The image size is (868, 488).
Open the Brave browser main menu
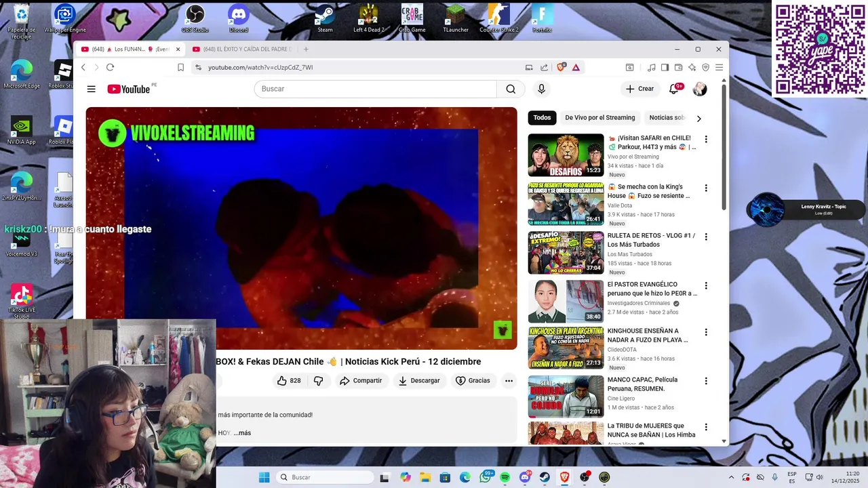click(x=719, y=67)
